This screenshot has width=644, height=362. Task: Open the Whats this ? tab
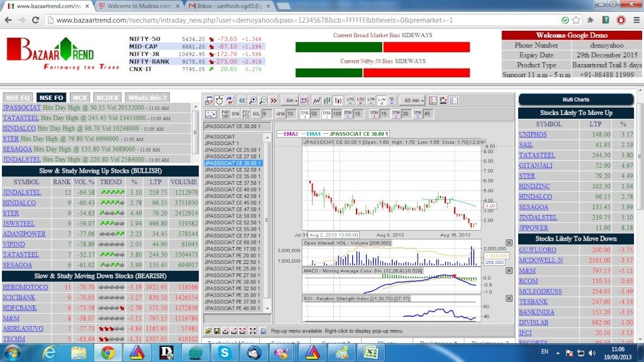[147, 97]
